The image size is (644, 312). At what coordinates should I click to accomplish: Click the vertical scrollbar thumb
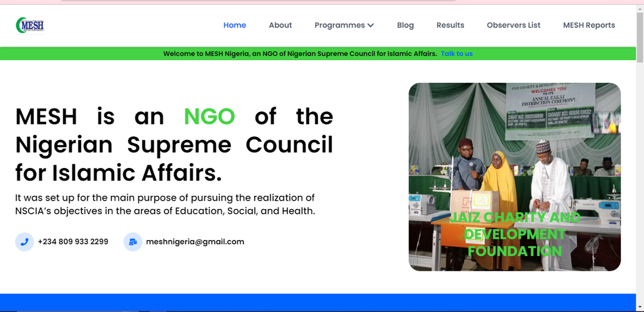640,38
